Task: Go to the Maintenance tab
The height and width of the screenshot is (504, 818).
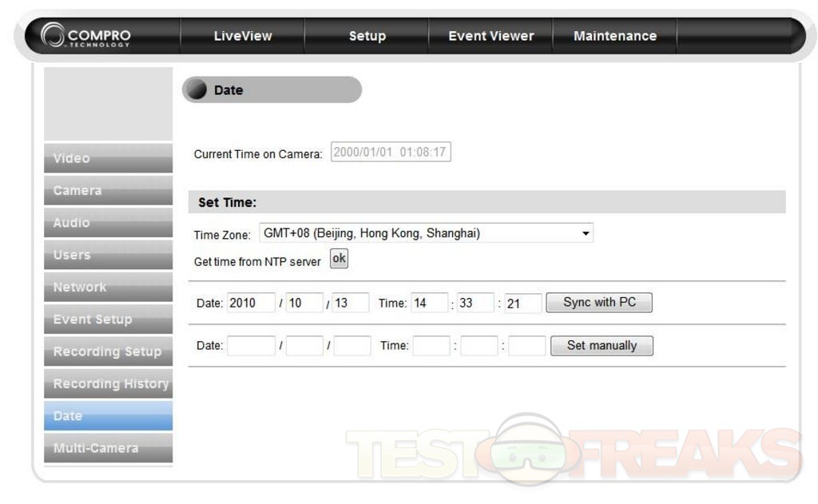Action: (x=614, y=36)
